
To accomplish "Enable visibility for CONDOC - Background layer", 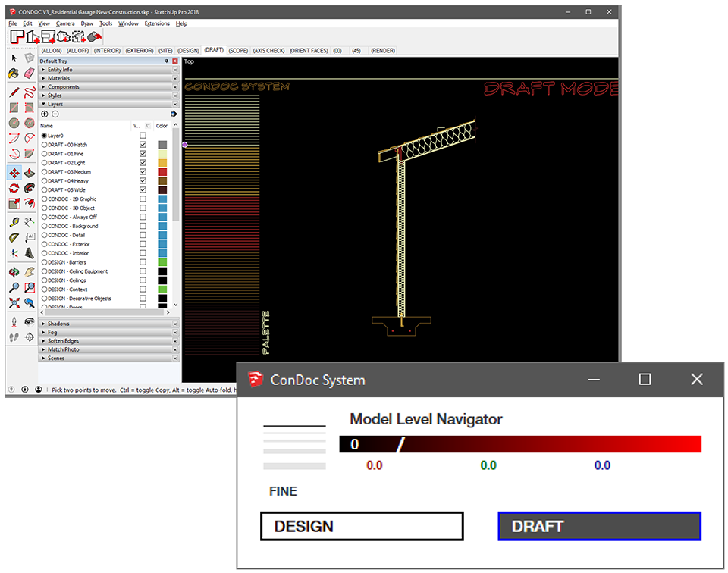I will click(x=143, y=226).
